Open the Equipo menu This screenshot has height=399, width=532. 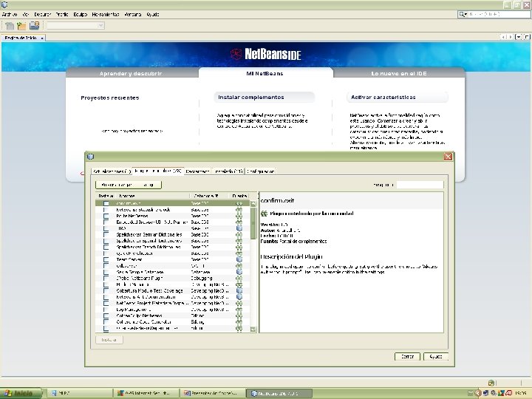(x=81, y=14)
